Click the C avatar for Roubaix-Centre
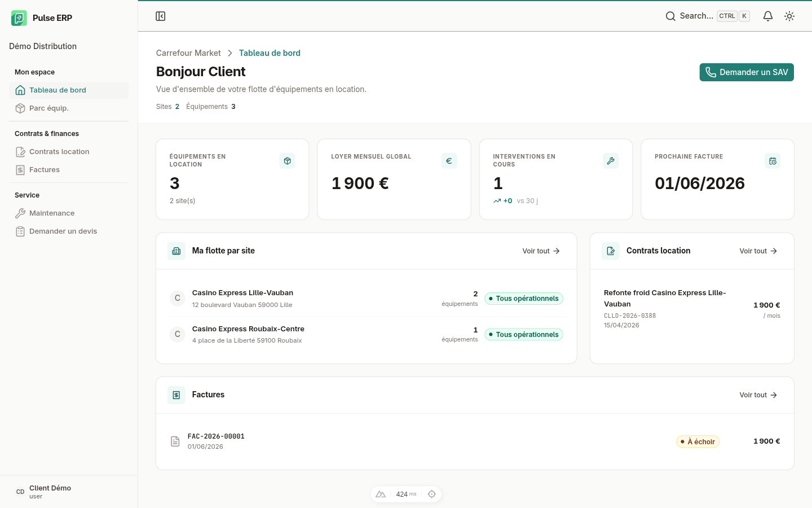Image resolution: width=812 pixels, height=508 pixels. pos(178,334)
